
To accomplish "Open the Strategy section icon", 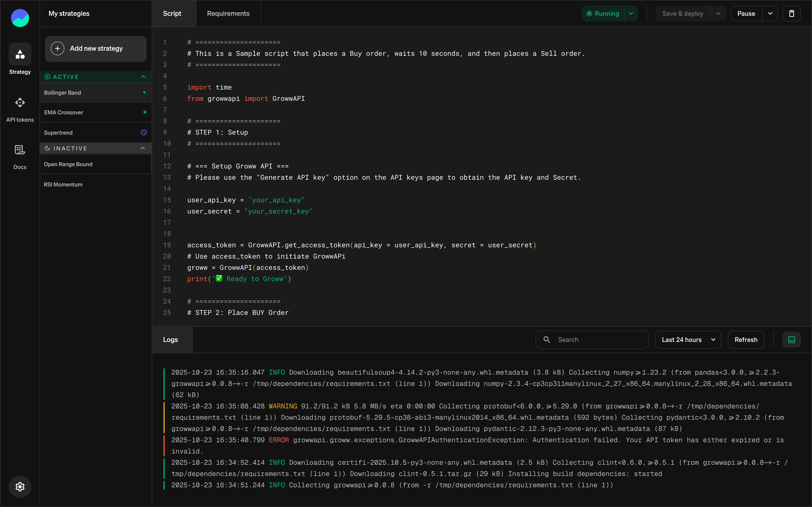I will click(x=20, y=54).
